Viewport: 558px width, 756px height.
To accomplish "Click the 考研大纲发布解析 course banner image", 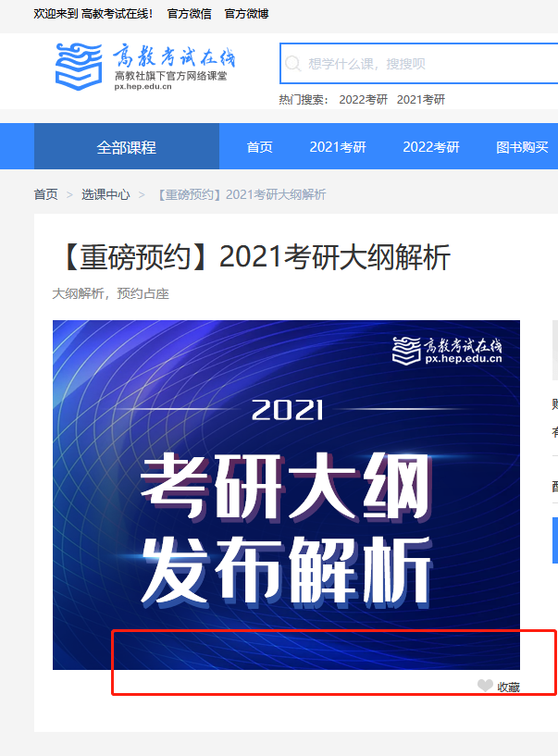I will [x=287, y=495].
